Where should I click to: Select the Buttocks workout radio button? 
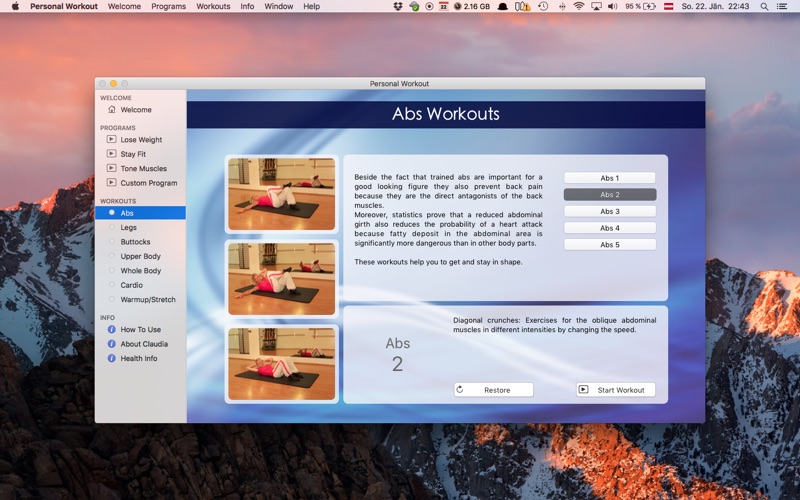(112, 241)
